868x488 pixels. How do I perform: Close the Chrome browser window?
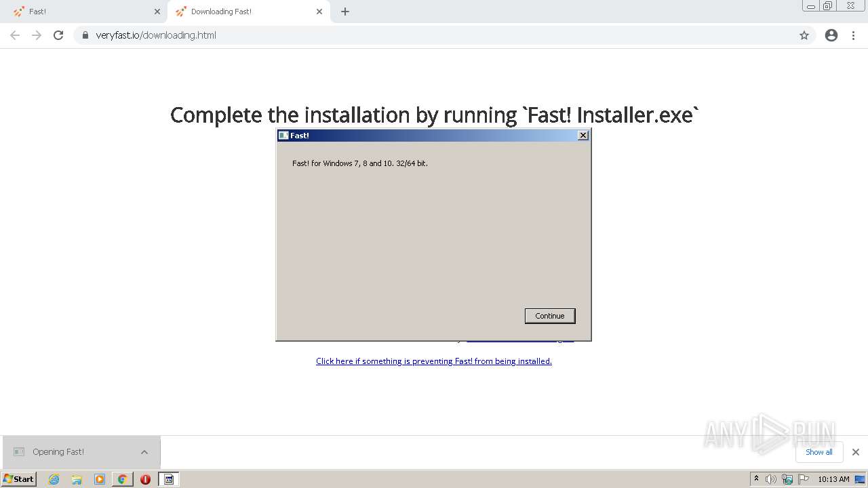click(850, 6)
